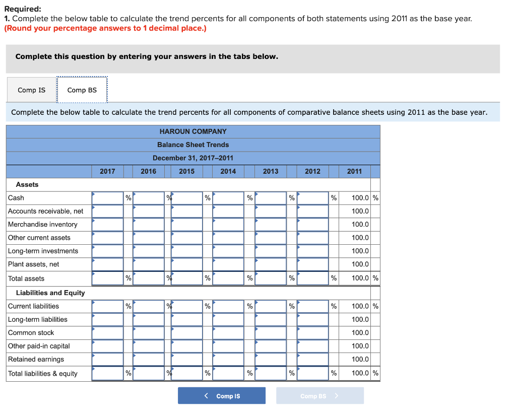The height and width of the screenshot is (420, 516).
Task: Click the 2016 Total liabilities & equity input field
Action: point(149,373)
